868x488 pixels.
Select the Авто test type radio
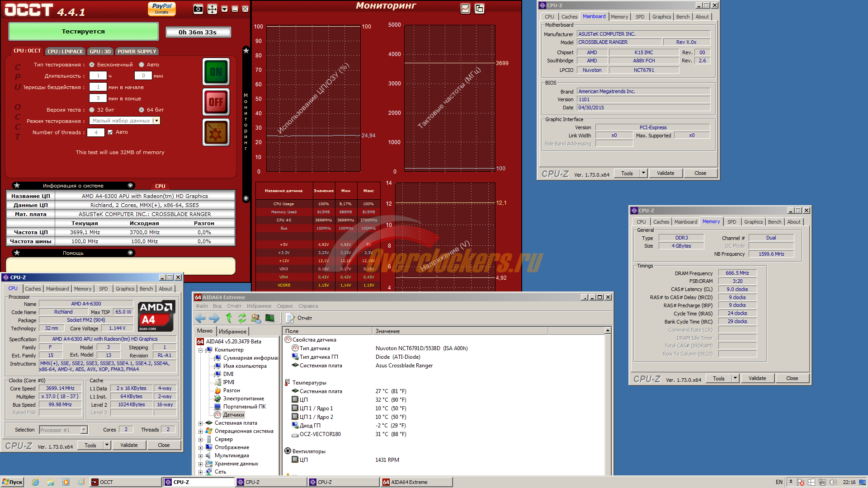pyautogui.click(x=142, y=65)
